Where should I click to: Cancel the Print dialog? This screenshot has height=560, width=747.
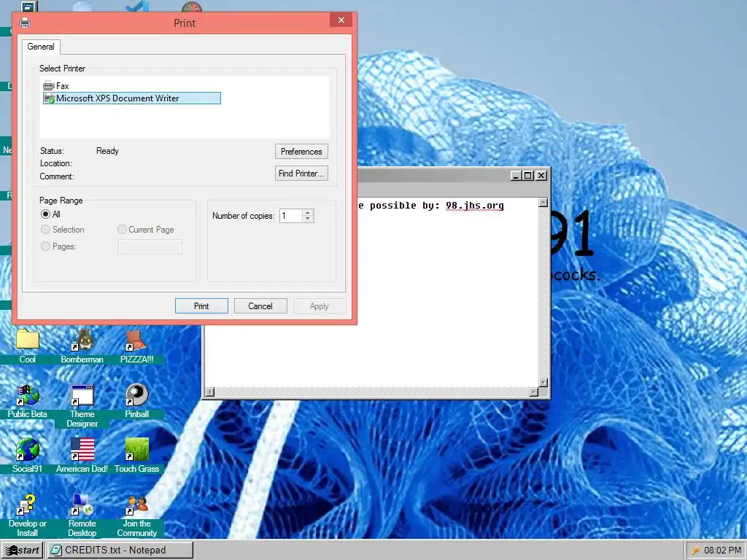(260, 306)
